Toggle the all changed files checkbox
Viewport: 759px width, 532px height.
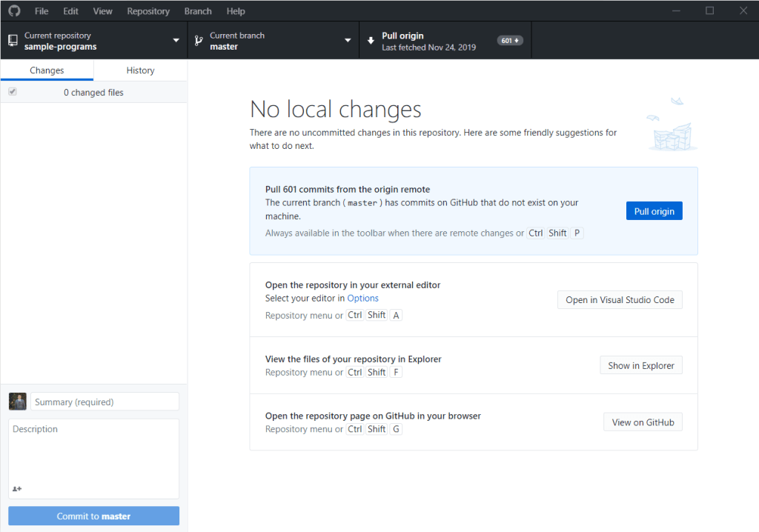point(13,91)
